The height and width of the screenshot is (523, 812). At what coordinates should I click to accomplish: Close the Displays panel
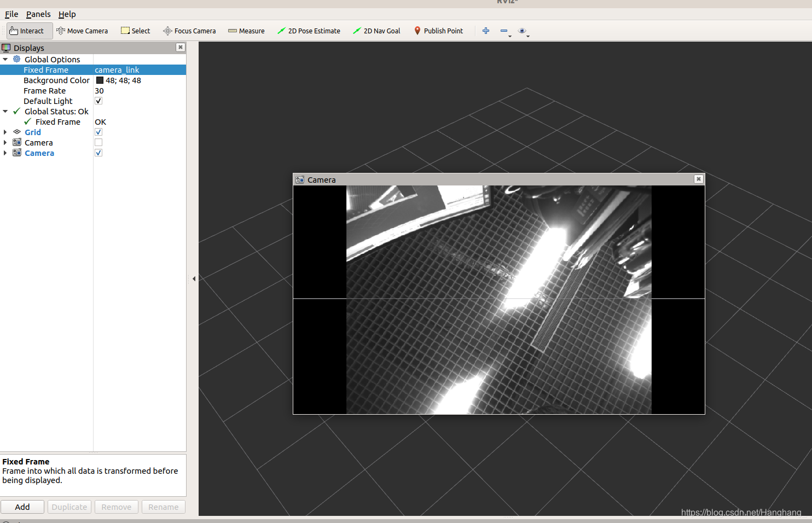click(x=181, y=47)
